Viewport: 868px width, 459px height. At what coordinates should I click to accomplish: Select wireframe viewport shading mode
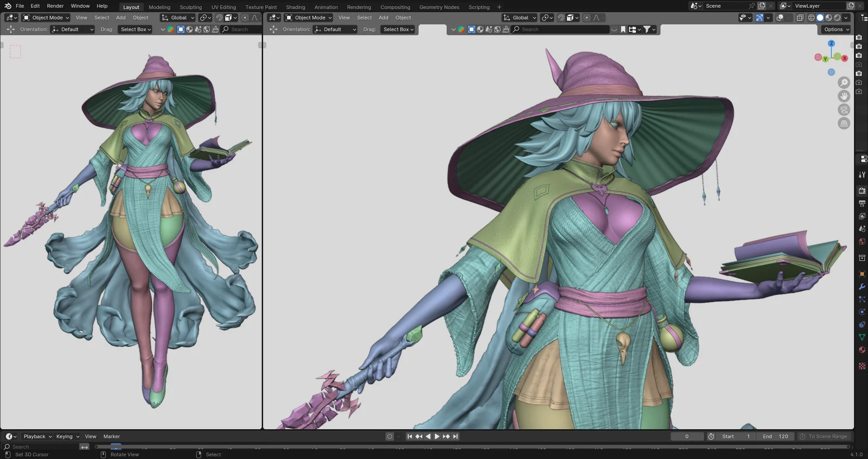pos(812,18)
